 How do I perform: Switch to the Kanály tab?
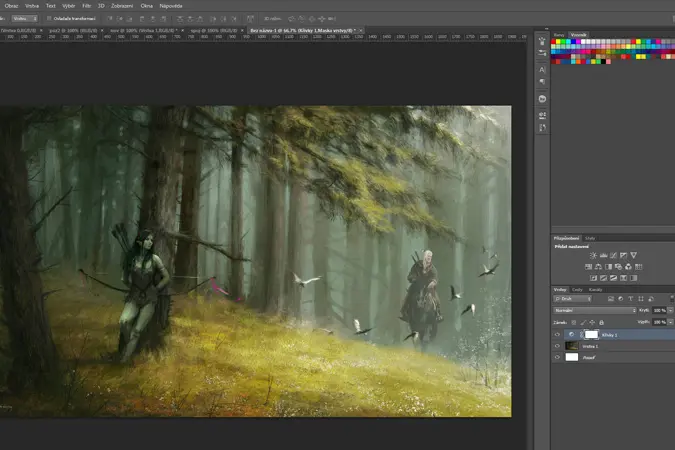pyautogui.click(x=595, y=290)
